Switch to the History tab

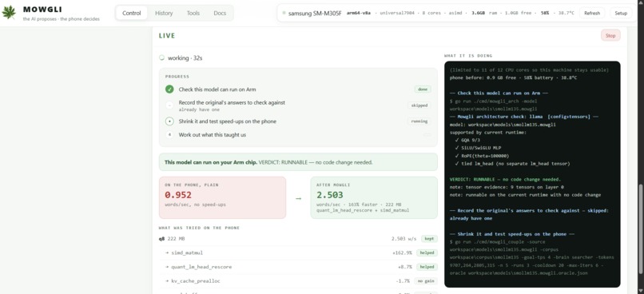(x=164, y=13)
